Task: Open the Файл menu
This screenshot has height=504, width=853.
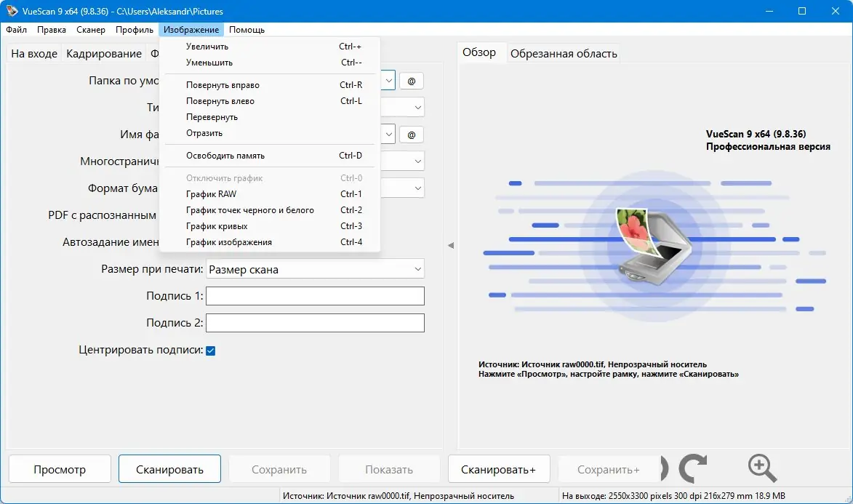Action: pyautogui.click(x=16, y=29)
